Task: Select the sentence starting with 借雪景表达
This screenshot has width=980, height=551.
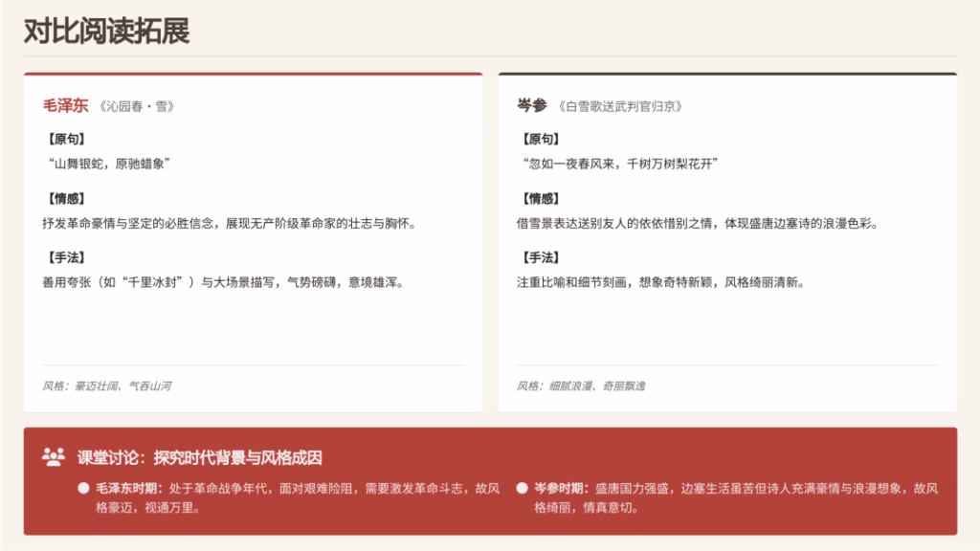Action: coord(697,223)
